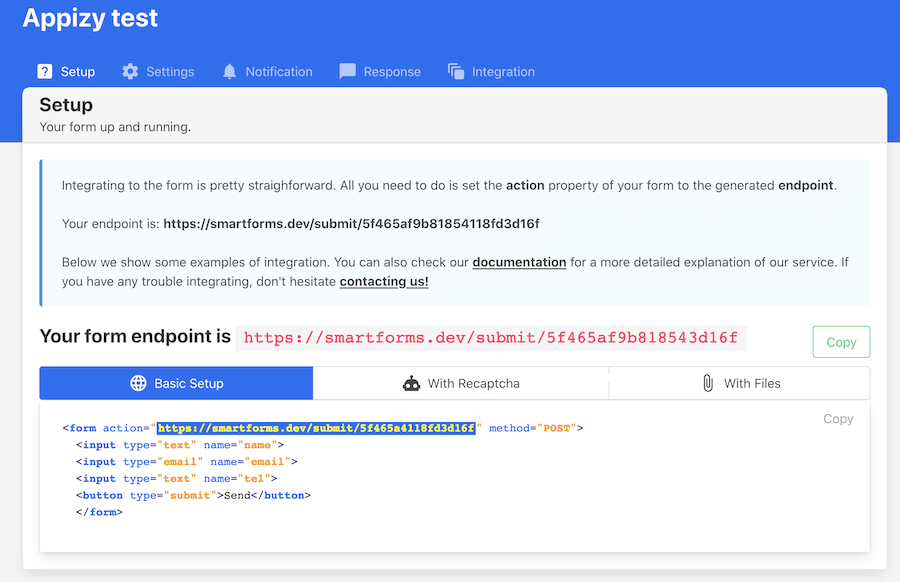
Task: Follow the contacting us! link
Action: (x=384, y=282)
